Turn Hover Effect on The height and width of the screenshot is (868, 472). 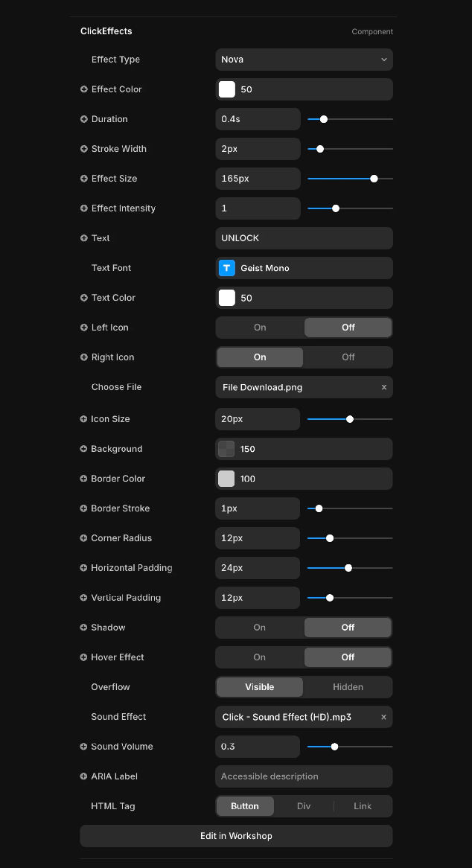[260, 657]
